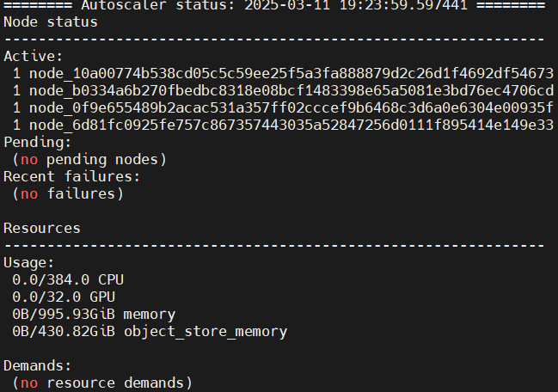Click the dashed separator under Resources
The height and width of the screenshot is (392, 558).
click(274, 246)
